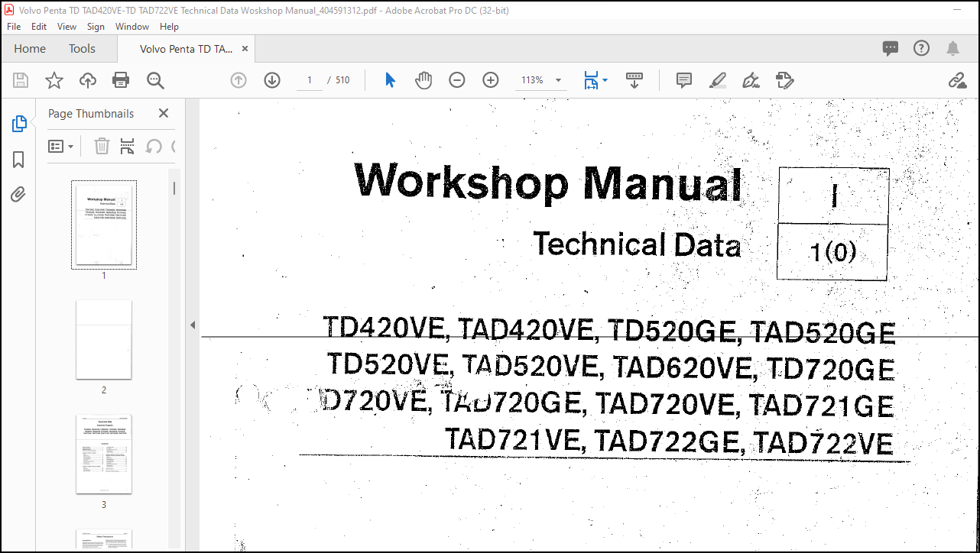Open the Sign menu
The image size is (980, 553).
[96, 26]
